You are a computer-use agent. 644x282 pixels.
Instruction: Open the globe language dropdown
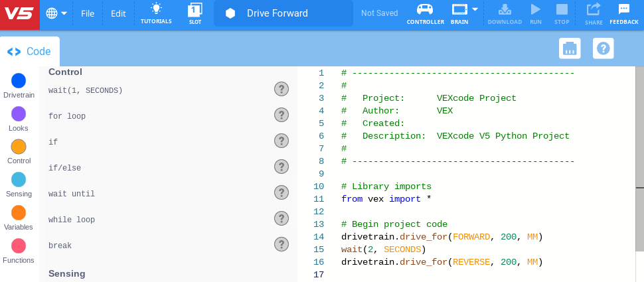click(x=57, y=13)
